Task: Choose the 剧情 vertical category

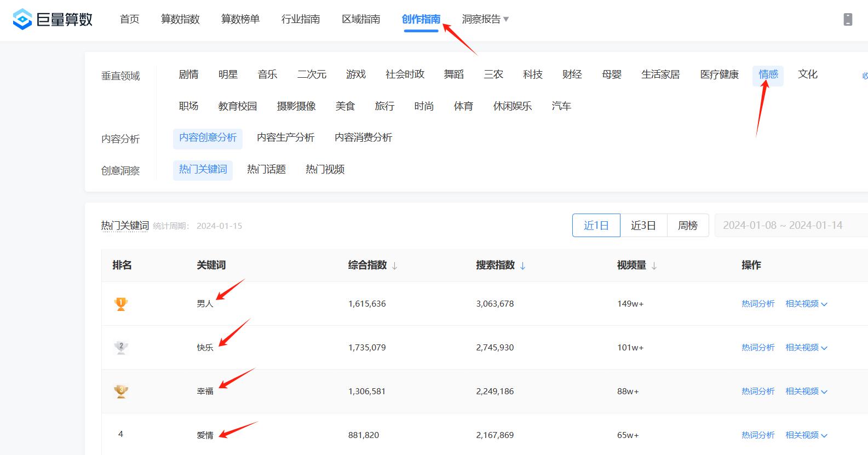Action: [188, 74]
